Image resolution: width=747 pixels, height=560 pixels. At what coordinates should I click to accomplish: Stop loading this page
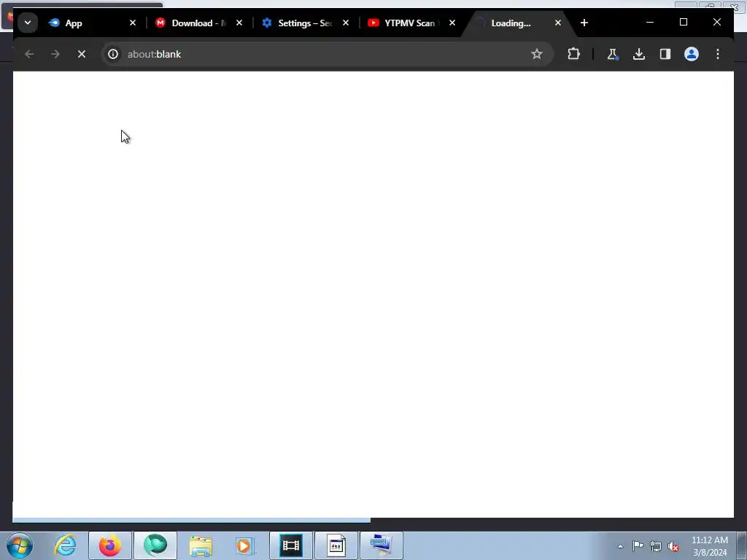click(82, 54)
